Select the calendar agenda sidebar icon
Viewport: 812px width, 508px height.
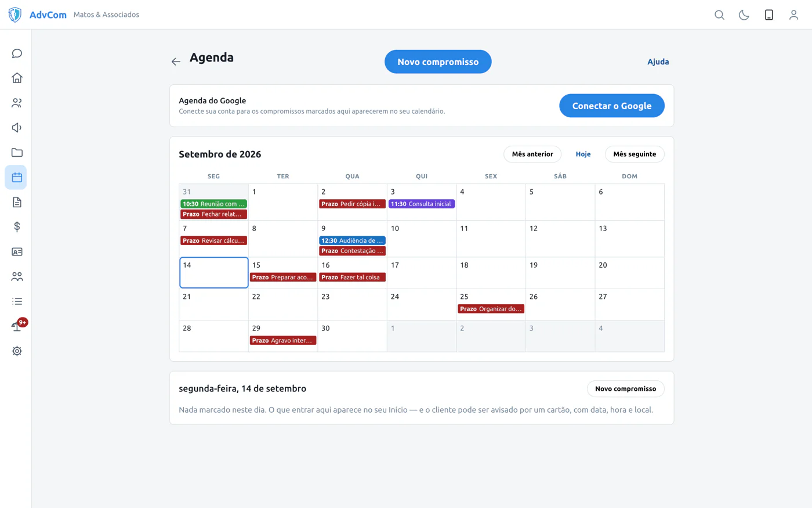(x=17, y=177)
